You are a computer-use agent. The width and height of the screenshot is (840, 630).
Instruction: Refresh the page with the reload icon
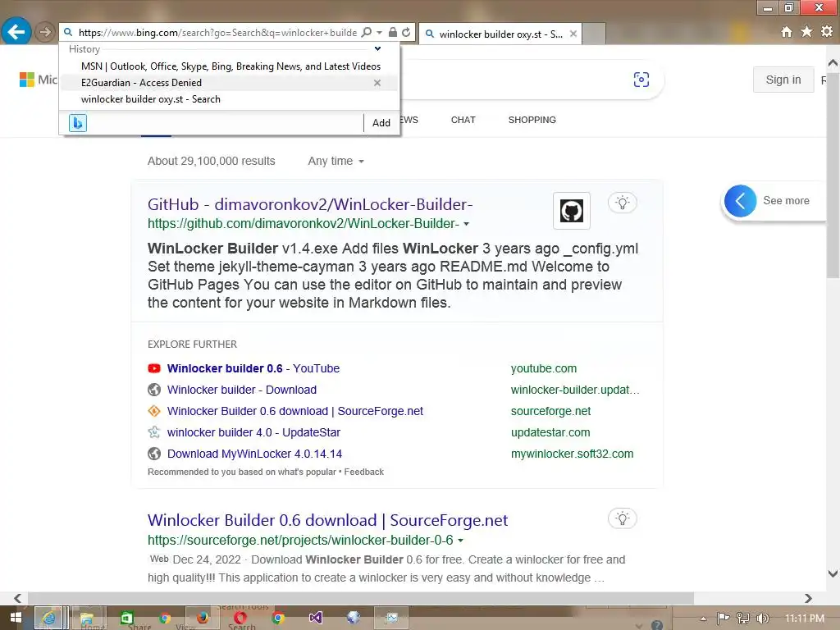(406, 32)
